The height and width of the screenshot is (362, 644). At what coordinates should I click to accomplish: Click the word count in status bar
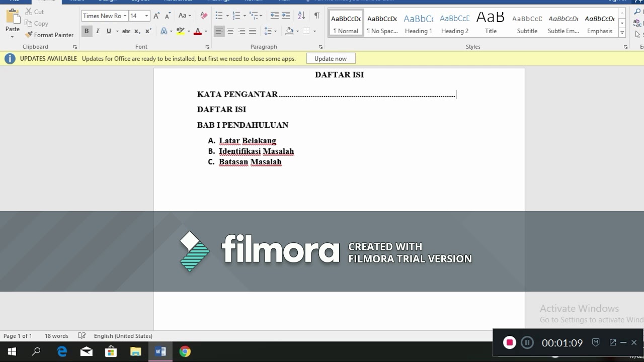click(x=56, y=336)
